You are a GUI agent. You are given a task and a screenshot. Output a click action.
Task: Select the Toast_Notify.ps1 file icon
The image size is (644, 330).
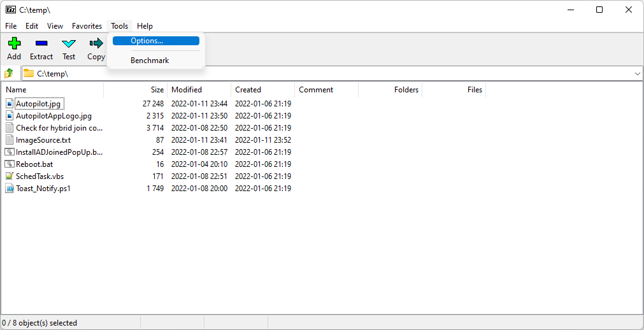click(10, 189)
